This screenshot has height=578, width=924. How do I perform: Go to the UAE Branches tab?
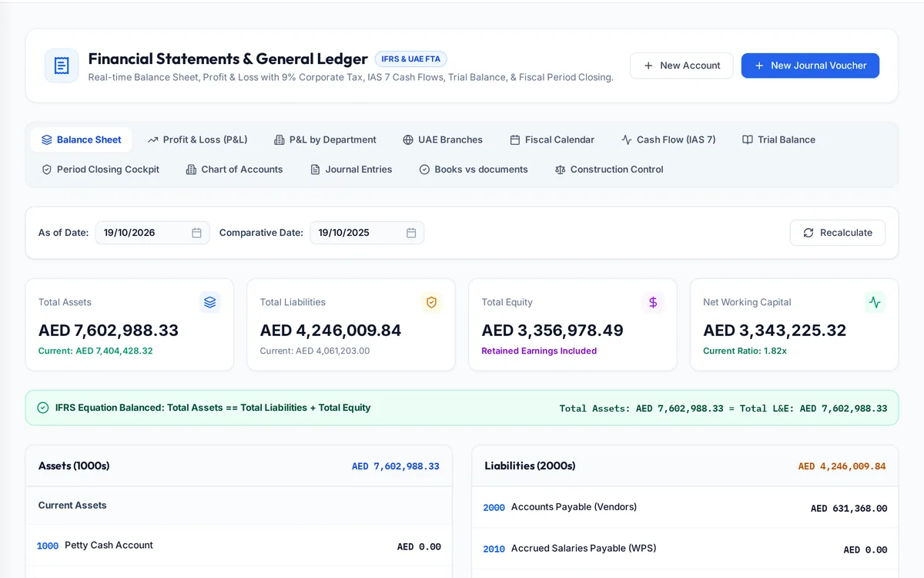443,139
